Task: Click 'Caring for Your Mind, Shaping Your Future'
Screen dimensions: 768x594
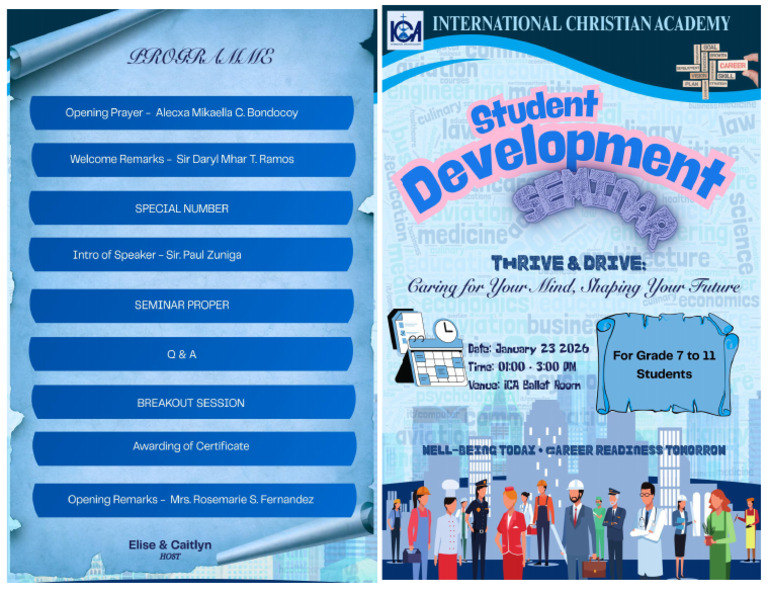Action: click(x=574, y=287)
